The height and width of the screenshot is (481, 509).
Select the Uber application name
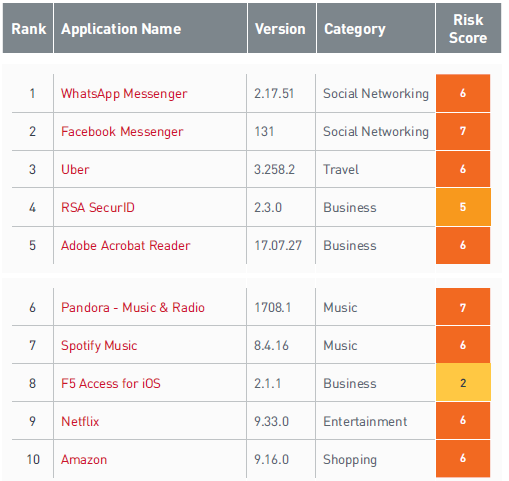(x=75, y=169)
